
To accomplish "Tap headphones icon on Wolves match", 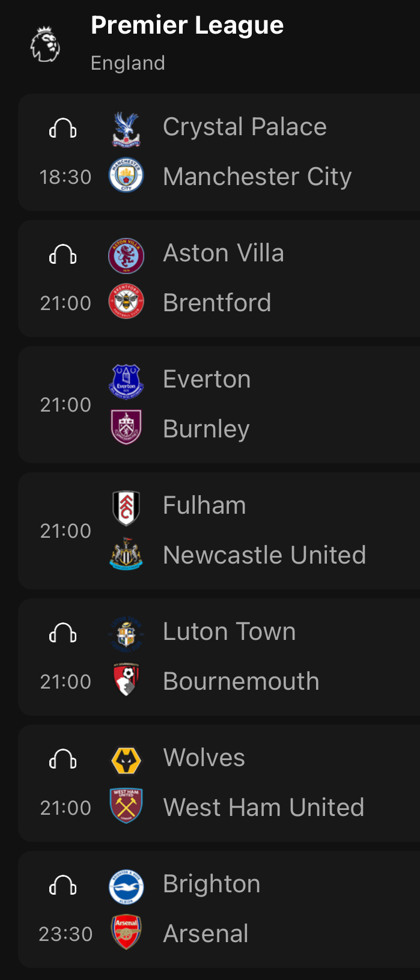I will (63, 759).
